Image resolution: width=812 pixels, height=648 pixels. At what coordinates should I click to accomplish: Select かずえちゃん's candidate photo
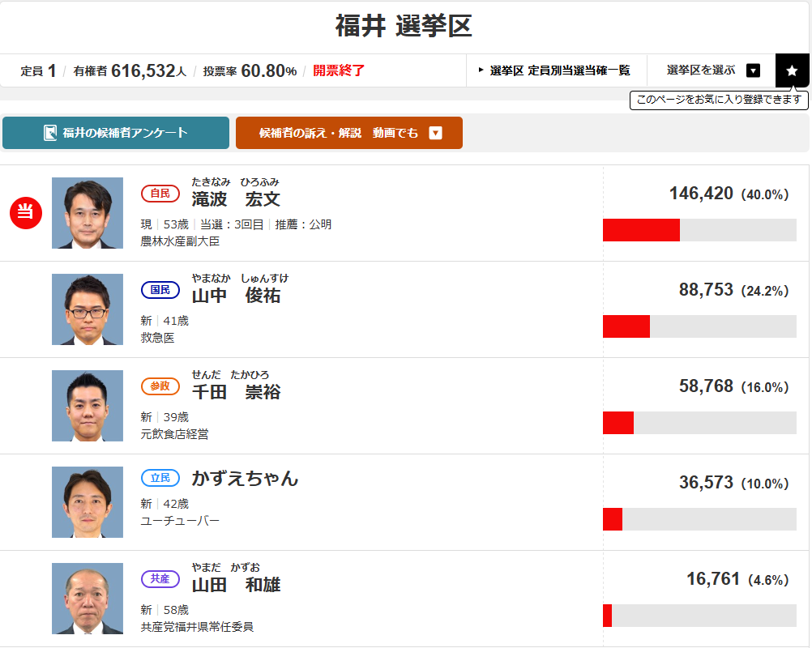point(88,502)
